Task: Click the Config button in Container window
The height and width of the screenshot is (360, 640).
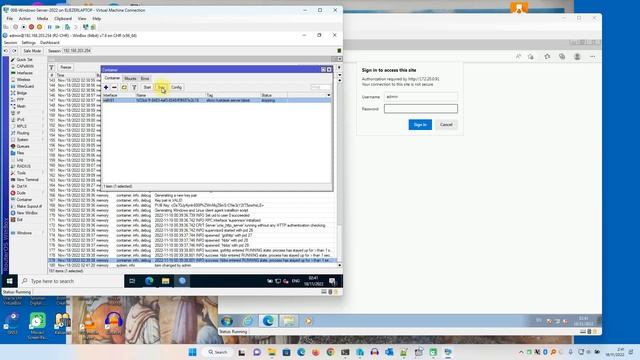Action: tap(176, 87)
